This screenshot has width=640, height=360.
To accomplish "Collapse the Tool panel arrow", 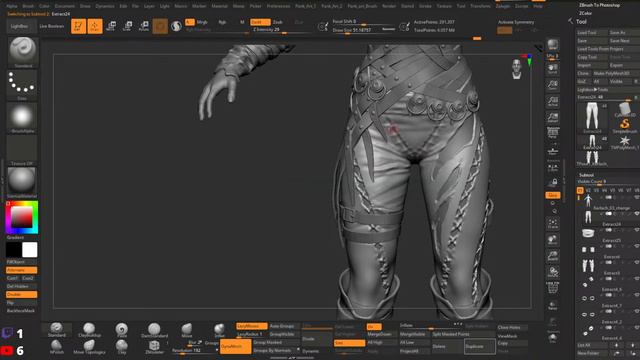I will [x=571, y=21].
